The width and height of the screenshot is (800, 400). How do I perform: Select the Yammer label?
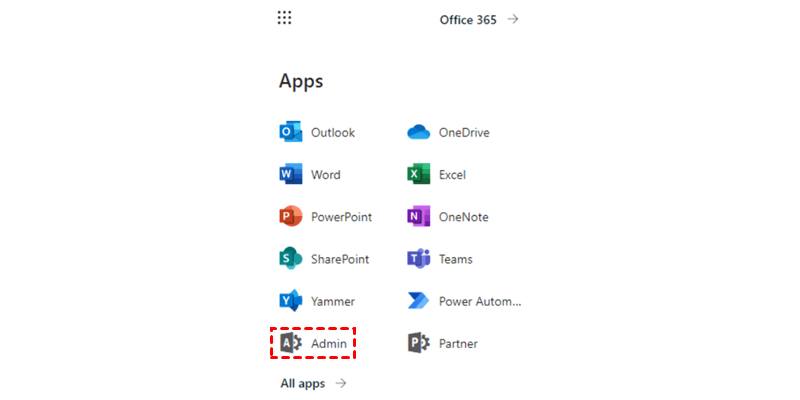point(333,302)
